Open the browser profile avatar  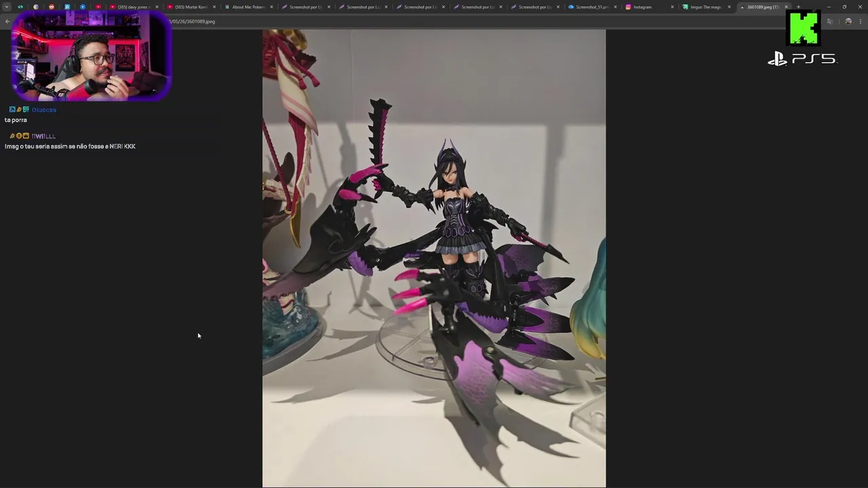[848, 21]
